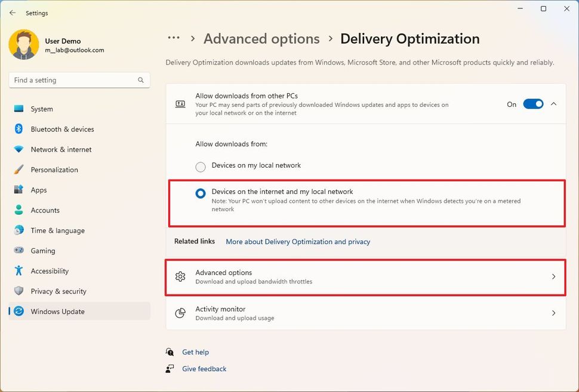Select the Bluetooth & devices icon
The height and width of the screenshot is (392, 579).
click(x=17, y=129)
